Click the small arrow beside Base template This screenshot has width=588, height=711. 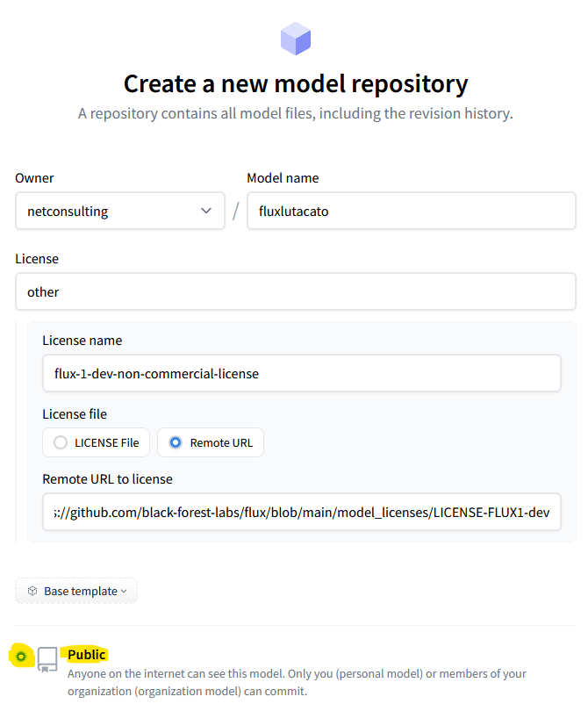click(124, 592)
